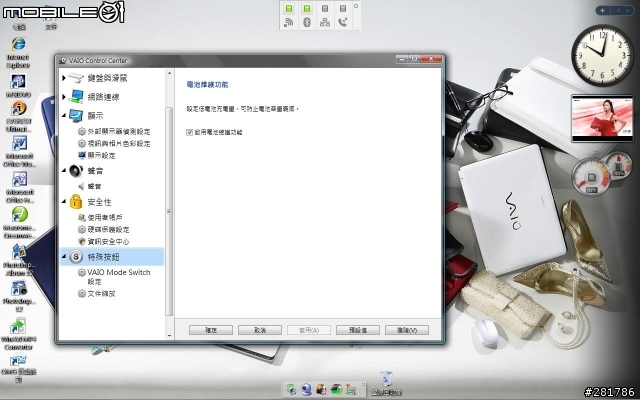The height and width of the screenshot is (400, 640).
Task: Collapse the 安全性 tree node arrow
Action: (64, 202)
